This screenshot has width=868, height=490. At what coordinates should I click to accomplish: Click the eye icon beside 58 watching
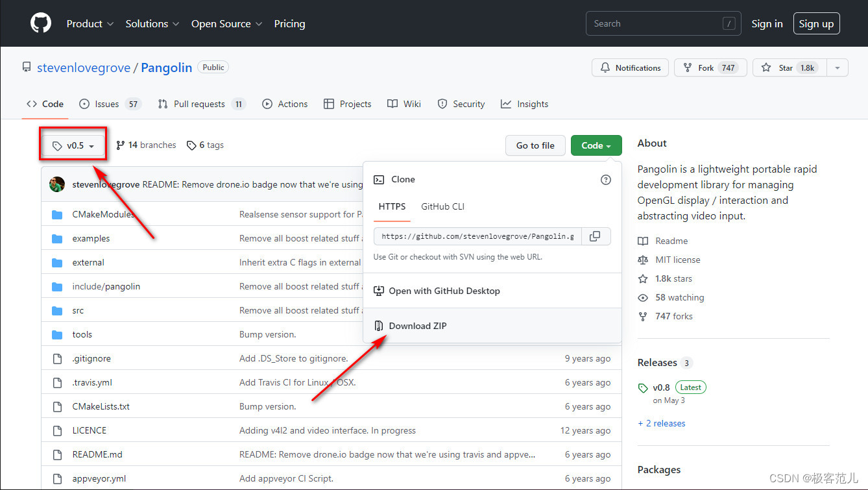pos(643,298)
